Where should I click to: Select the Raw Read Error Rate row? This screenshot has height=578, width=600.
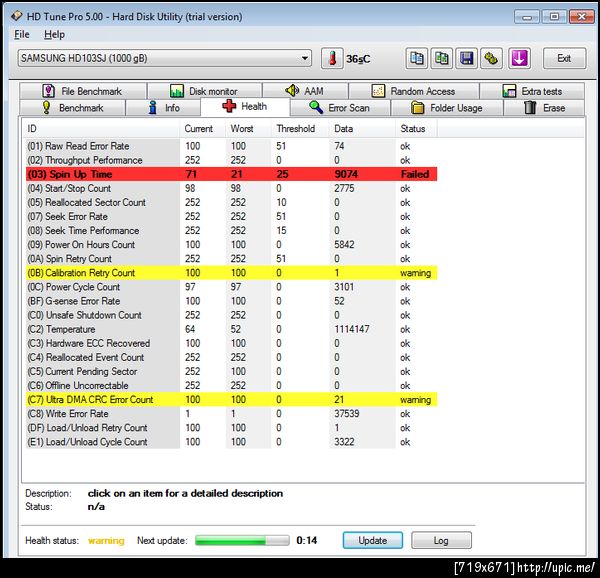coord(232,146)
